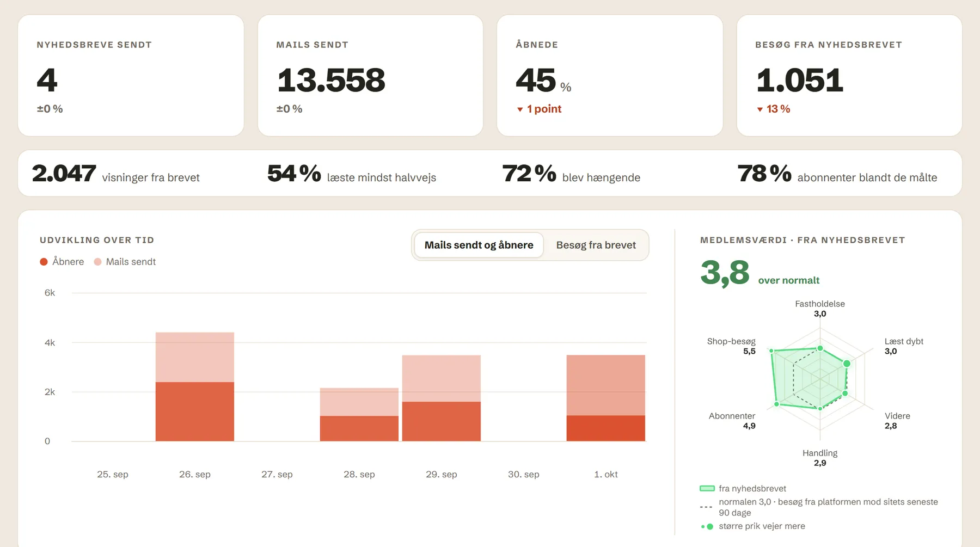Click the 'NYHEDSBREVE SENDT' card heading
980x547 pixels.
(94, 45)
